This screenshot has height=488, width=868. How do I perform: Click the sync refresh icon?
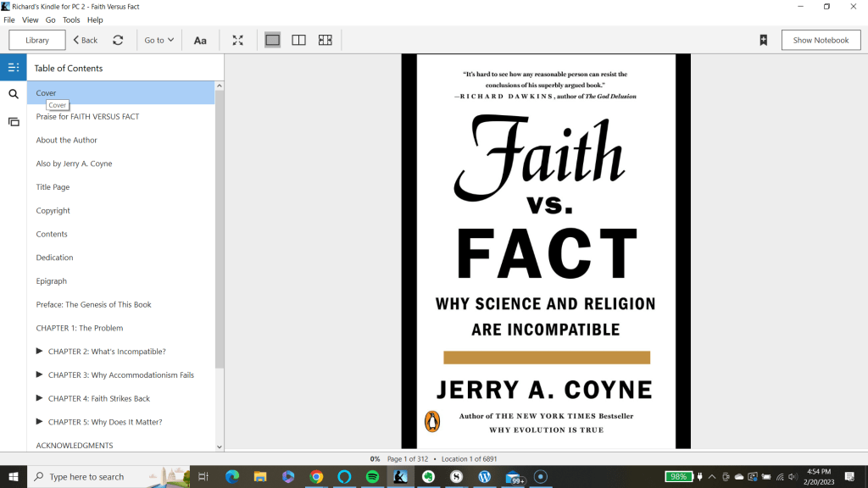pos(118,40)
